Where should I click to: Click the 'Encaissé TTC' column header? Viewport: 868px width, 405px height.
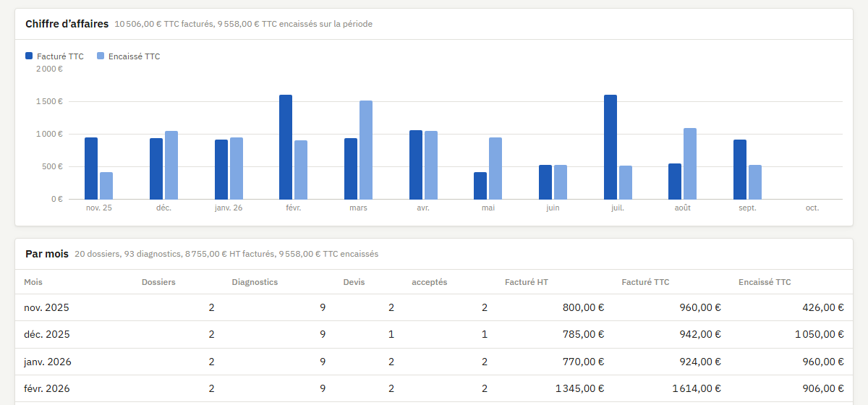[765, 282]
